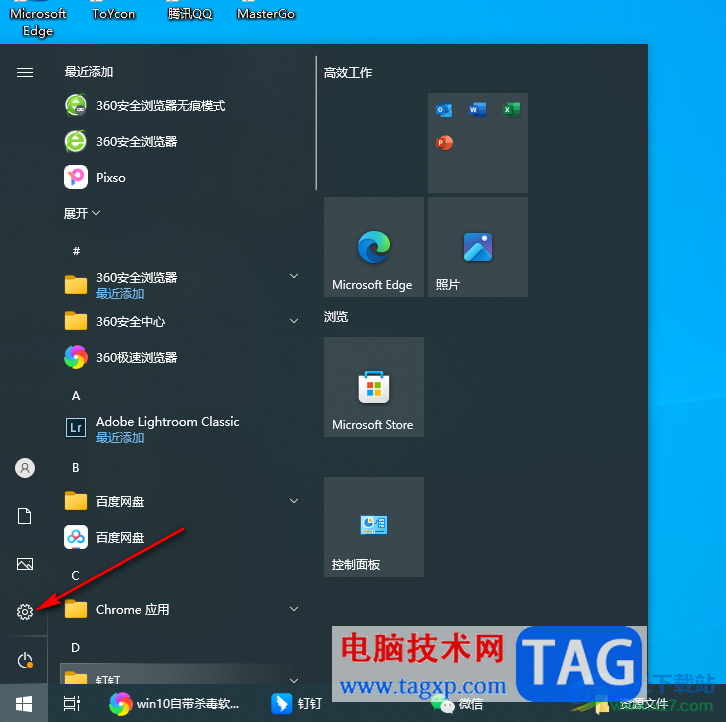The image size is (726, 722).
Task: Open the Microsoft Edge tile
Action: pyautogui.click(x=374, y=247)
